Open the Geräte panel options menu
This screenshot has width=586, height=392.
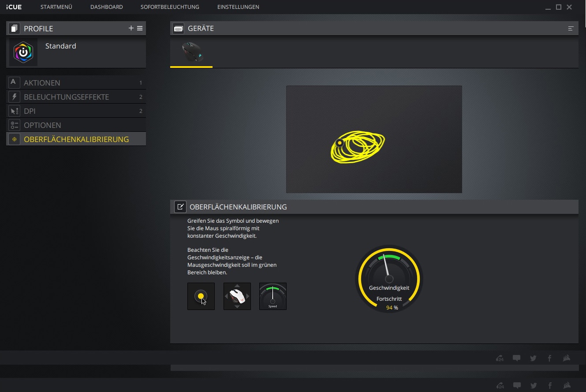coord(571,29)
